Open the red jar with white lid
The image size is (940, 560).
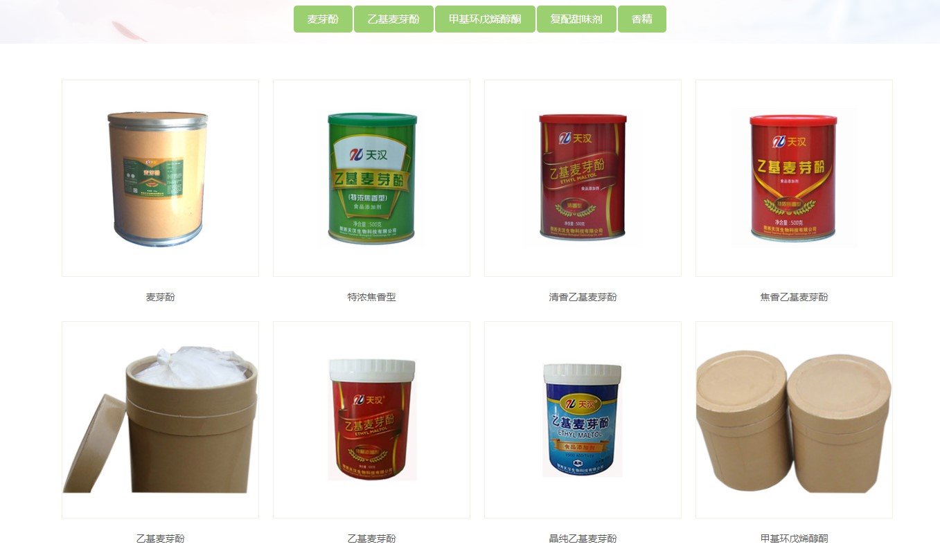tap(371, 419)
